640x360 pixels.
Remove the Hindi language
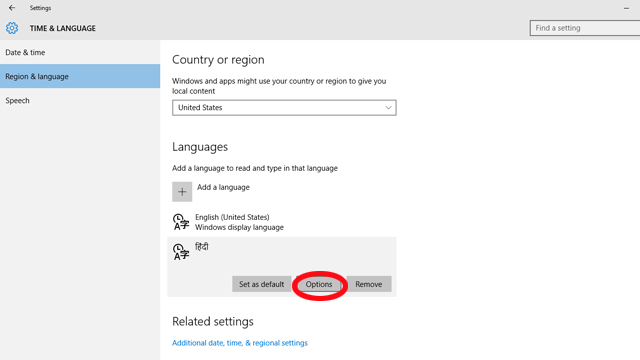tap(369, 284)
